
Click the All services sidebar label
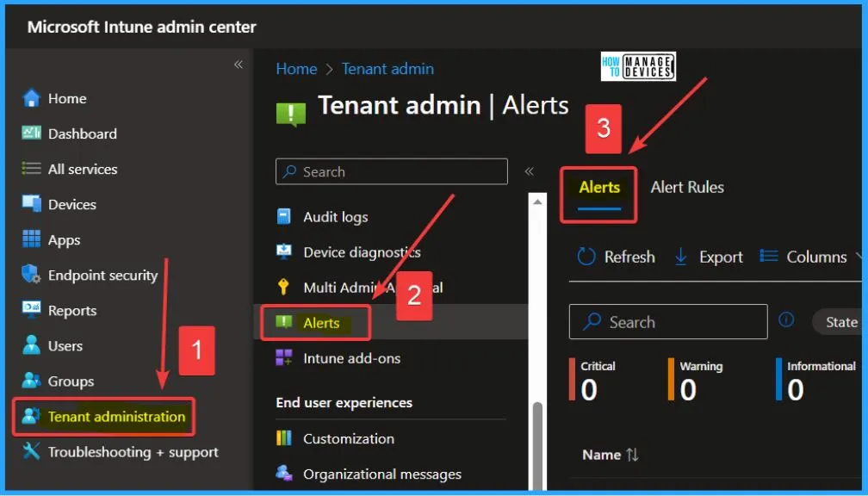pos(83,170)
